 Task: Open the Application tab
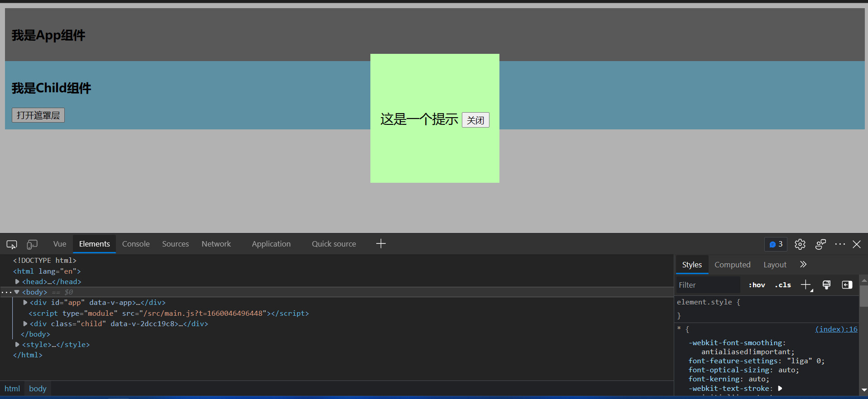[x=271, y=244]
